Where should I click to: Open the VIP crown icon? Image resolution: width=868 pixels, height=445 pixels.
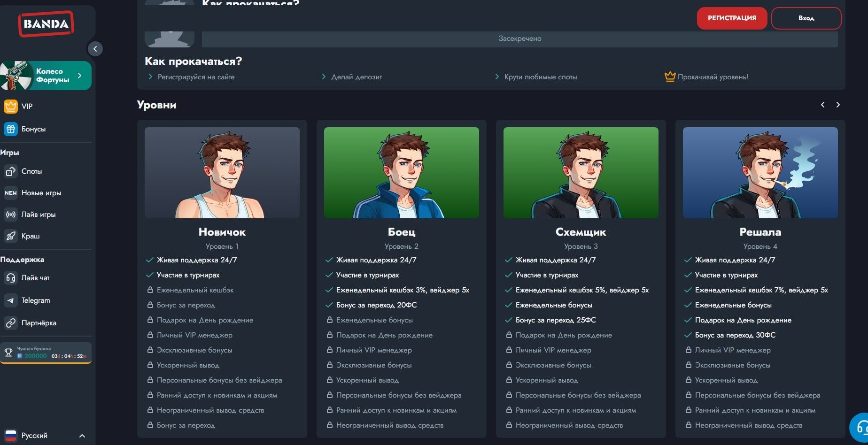10,107
